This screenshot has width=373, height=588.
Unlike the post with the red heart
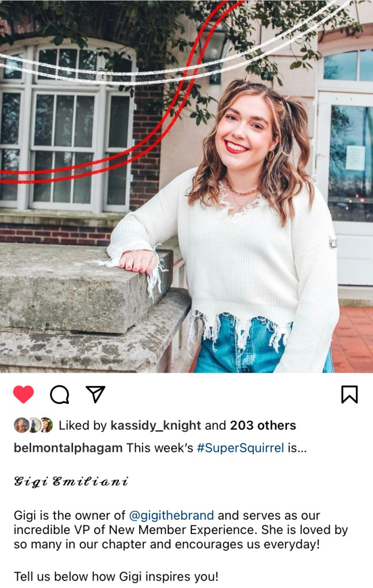23,394
